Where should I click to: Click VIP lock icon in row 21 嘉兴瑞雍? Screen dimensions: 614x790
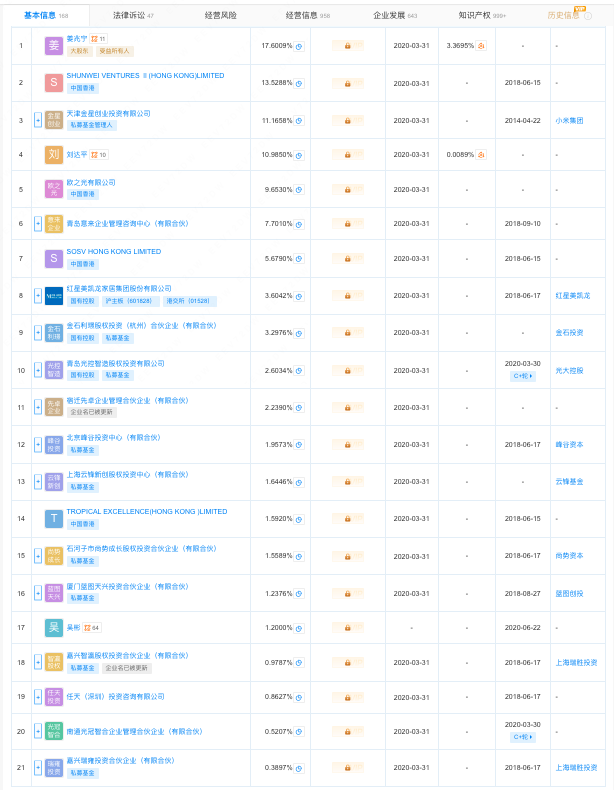pyautogui.click(x=348, y=768)
